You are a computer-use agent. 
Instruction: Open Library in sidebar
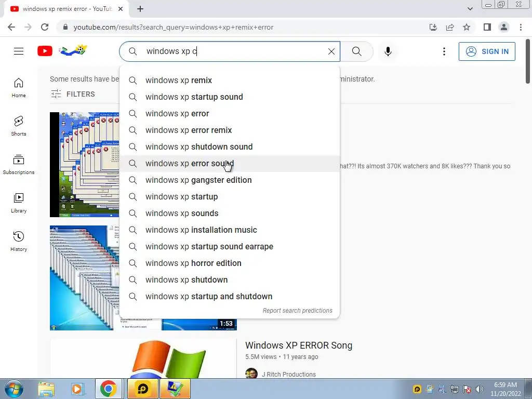coord(19,203)
